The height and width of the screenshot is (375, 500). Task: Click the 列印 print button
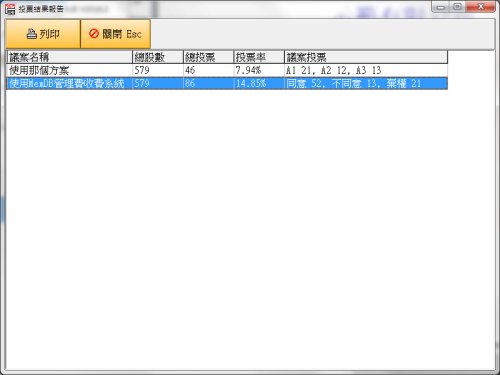pyautogui.click(x=43, y=34)
